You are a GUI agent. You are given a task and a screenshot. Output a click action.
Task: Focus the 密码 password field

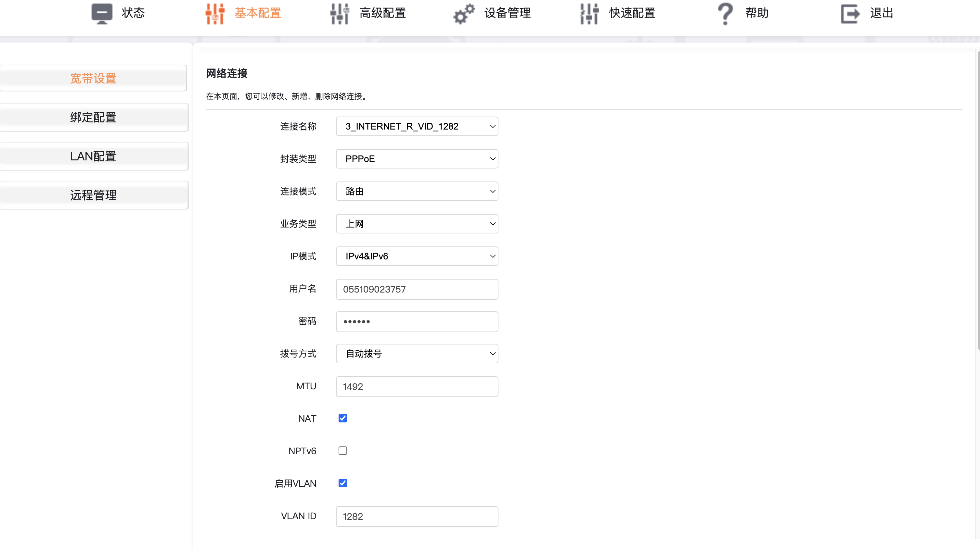pos(417,321)
